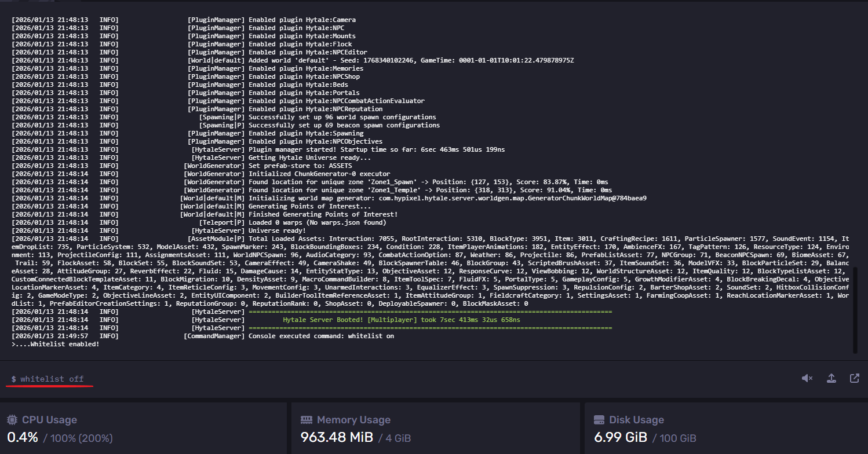Click the 'whitelist on' executed command line
Image resolution: width=868 pixels, height=454 pixels.
(321, 336)
